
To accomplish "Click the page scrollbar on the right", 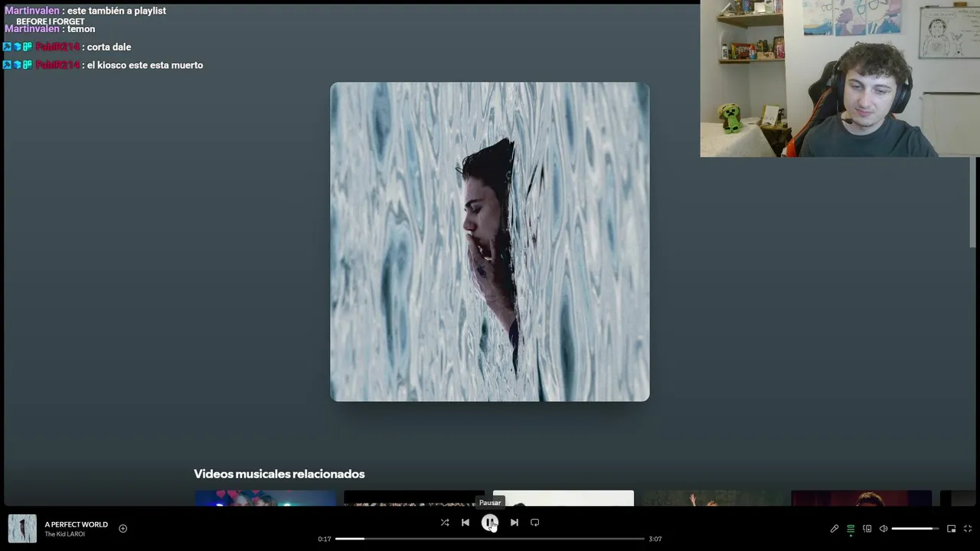I will tap(973, 203).
